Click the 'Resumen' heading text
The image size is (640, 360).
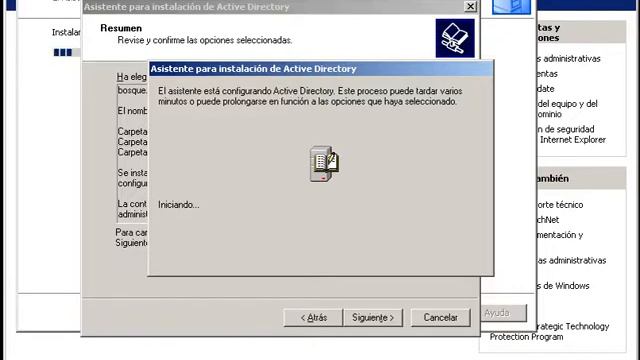point(121,28)
